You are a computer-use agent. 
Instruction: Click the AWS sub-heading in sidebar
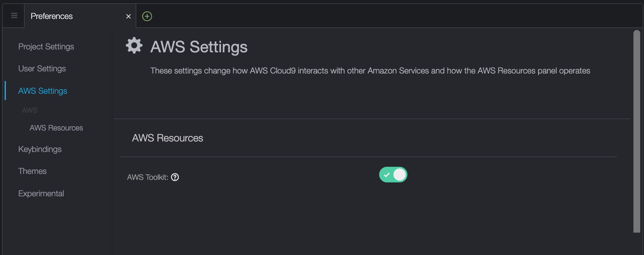click(30, 110)
